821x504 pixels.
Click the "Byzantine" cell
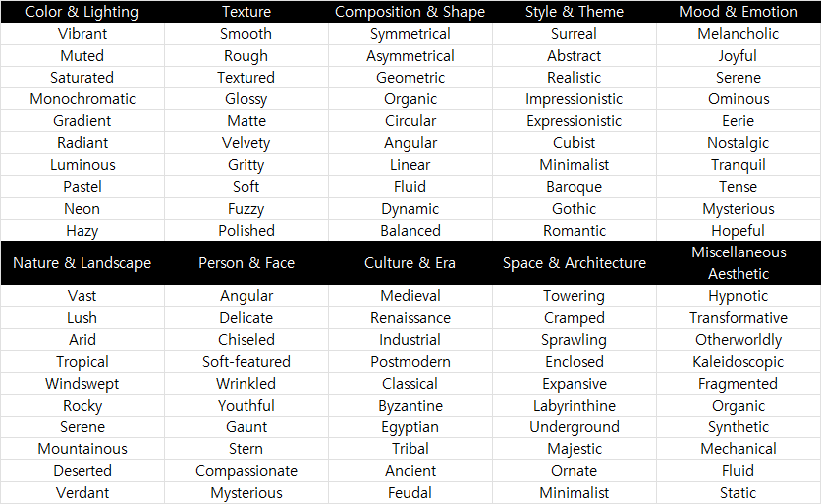[x=410, y=406]
